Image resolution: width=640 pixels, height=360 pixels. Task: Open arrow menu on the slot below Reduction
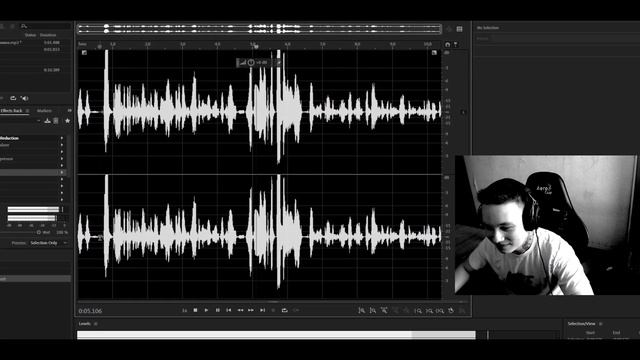62,145
